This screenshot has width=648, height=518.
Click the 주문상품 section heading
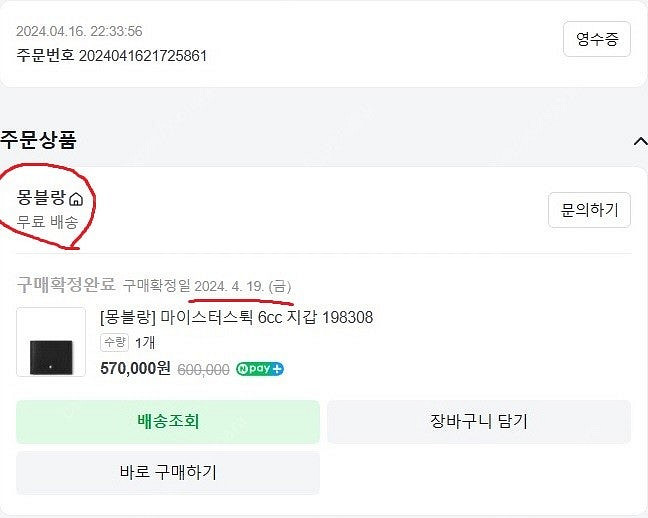[x=38, y=140]
